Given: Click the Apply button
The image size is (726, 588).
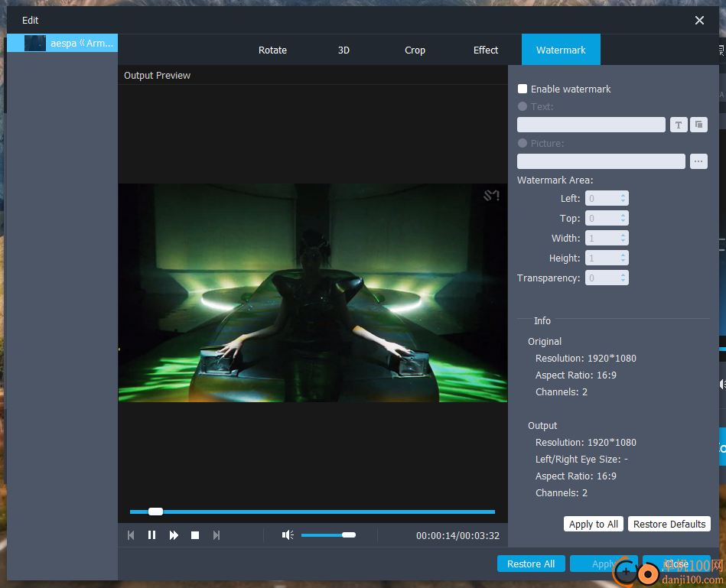Looking at the screenshot, I should tap(604, 564).
